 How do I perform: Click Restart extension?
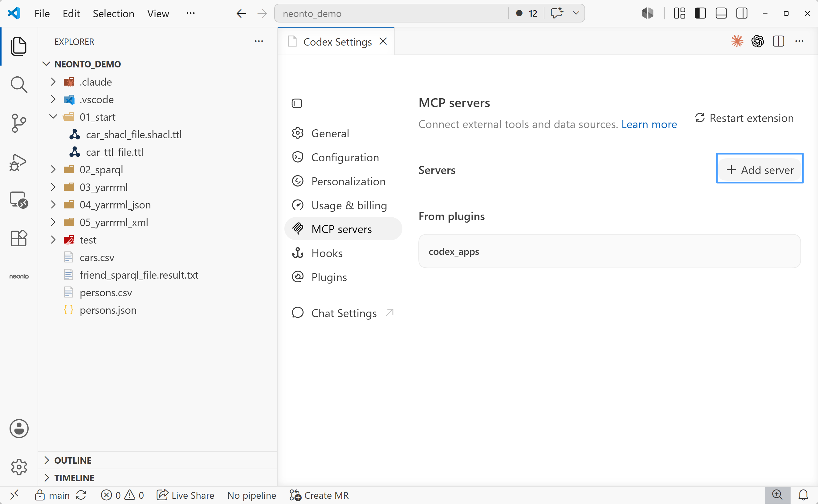click(x=744, y=118)
